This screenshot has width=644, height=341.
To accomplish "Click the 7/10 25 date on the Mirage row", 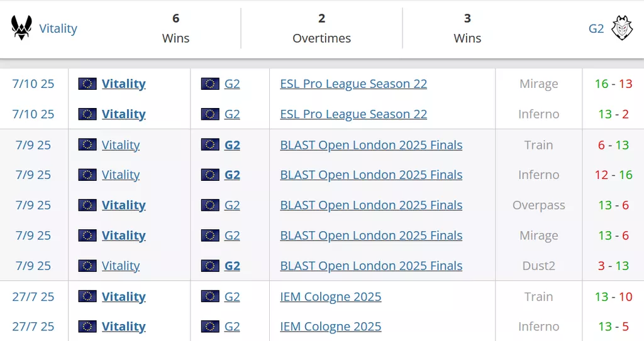I will click(x=33, y=84).
